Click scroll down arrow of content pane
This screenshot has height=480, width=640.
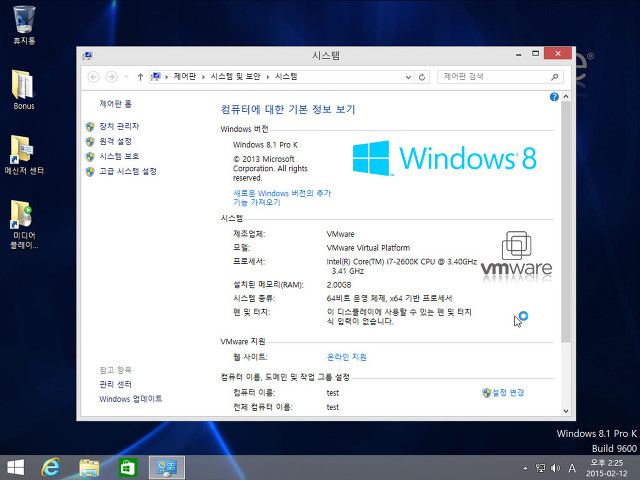point(566,411)
